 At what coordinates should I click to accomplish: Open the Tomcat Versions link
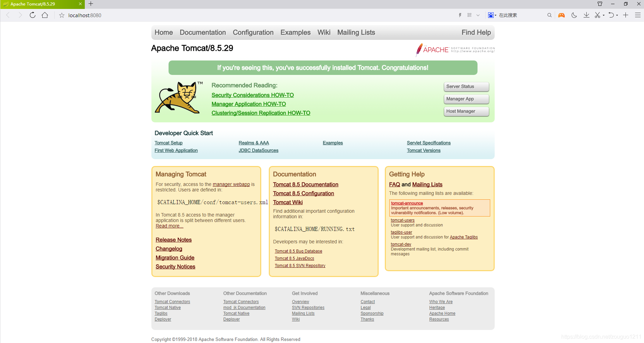point(424,151)
